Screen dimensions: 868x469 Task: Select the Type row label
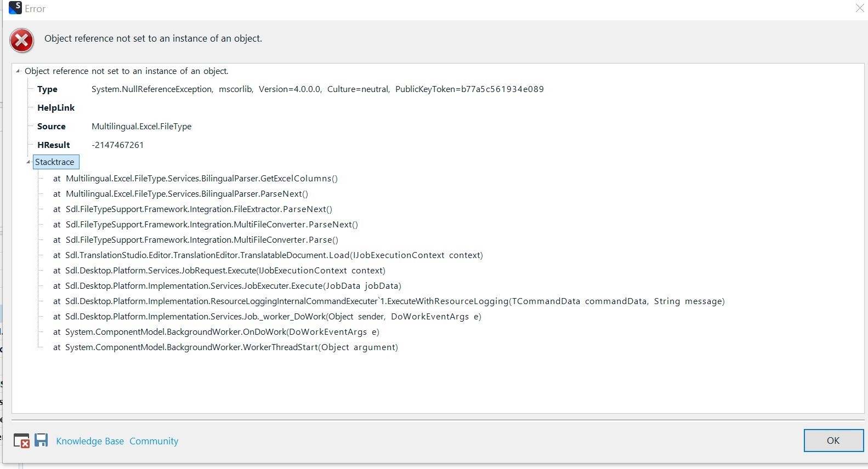pos(47,89)
